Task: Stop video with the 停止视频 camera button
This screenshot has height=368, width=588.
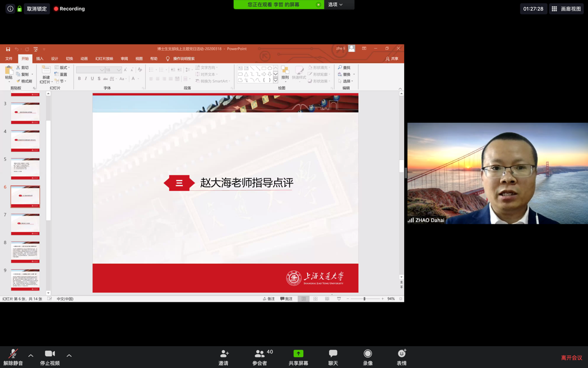Action: [50, 354]
